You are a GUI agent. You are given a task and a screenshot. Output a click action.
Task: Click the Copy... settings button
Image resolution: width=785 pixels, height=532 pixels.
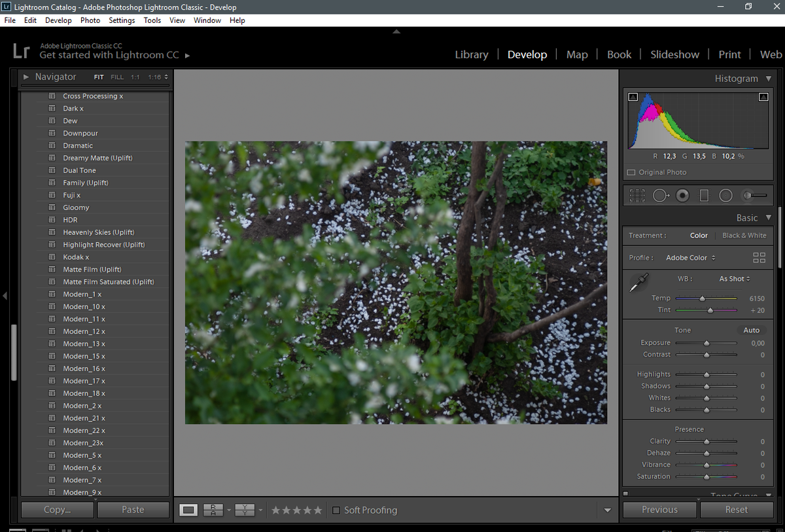point(58,510)
